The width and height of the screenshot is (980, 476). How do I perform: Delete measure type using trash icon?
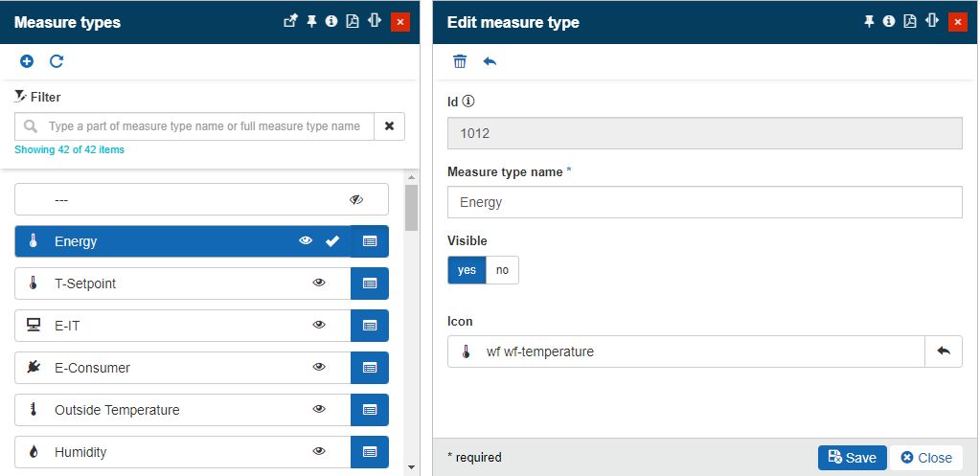460,61
